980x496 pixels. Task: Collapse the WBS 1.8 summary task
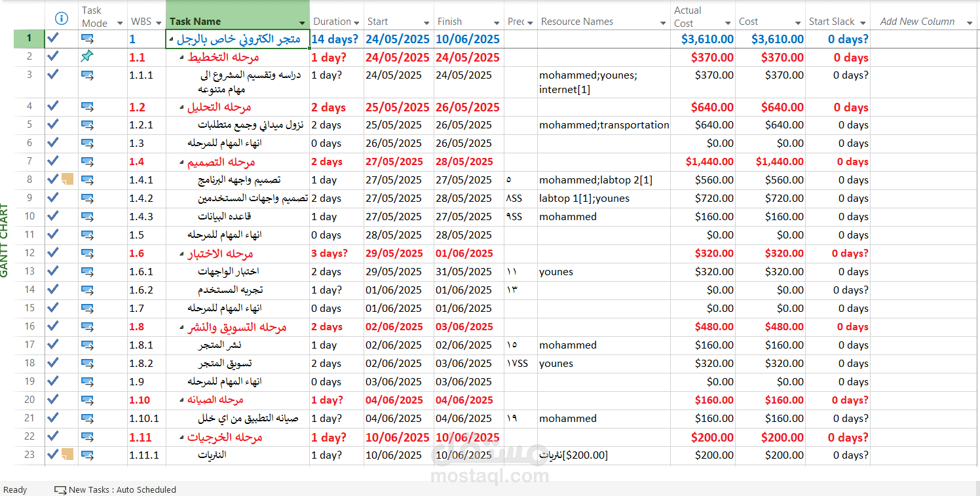(x=182, y=327)
